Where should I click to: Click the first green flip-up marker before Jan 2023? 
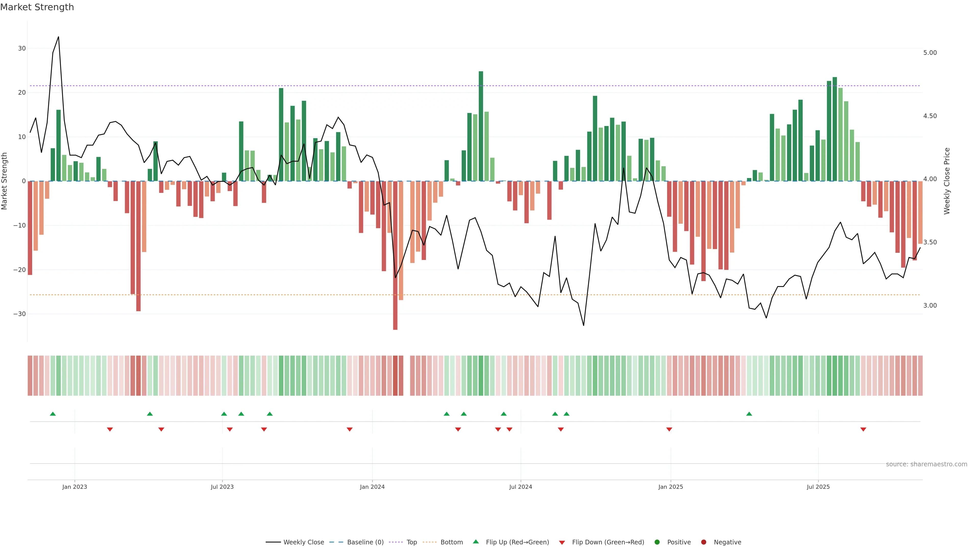[x=53, y=414]
